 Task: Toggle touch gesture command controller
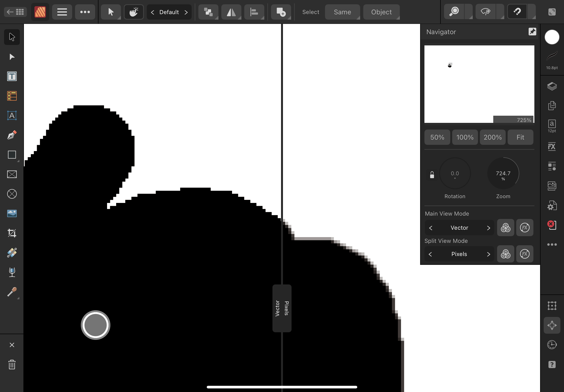pos(134,12)
